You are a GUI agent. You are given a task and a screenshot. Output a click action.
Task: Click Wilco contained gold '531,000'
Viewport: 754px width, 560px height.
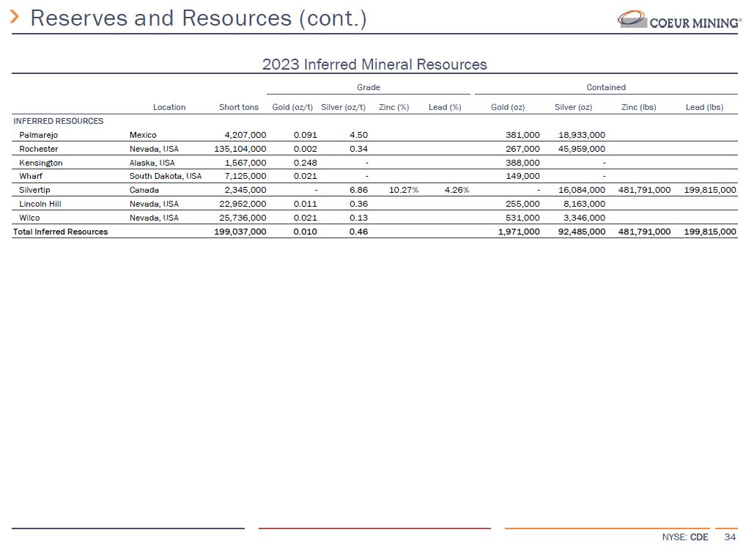tap(522, 218)
